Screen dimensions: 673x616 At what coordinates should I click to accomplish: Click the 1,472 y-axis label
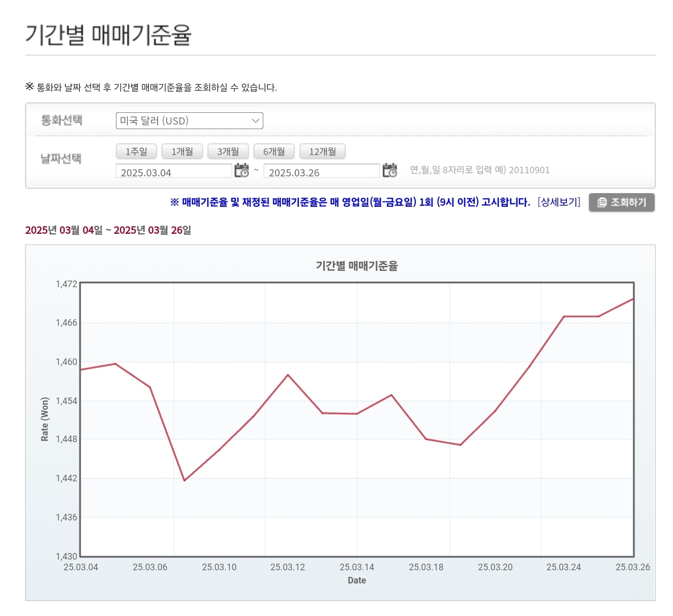67,284
